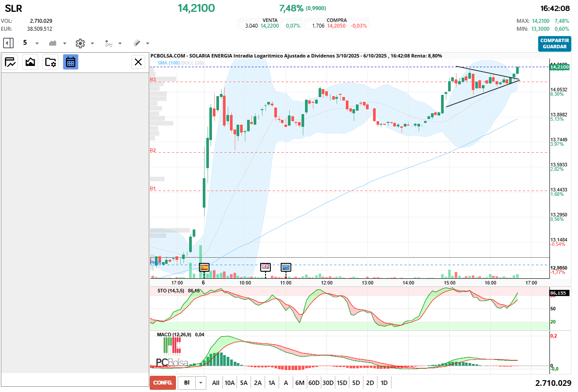Click the Spain flag event marker
This screenshot has width=578, height=392.
(204, 266)
